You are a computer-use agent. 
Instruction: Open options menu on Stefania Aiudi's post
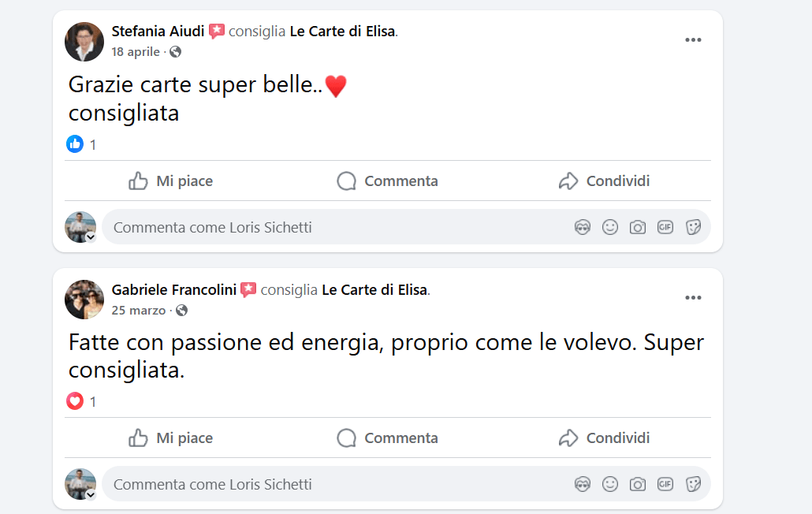693,40
